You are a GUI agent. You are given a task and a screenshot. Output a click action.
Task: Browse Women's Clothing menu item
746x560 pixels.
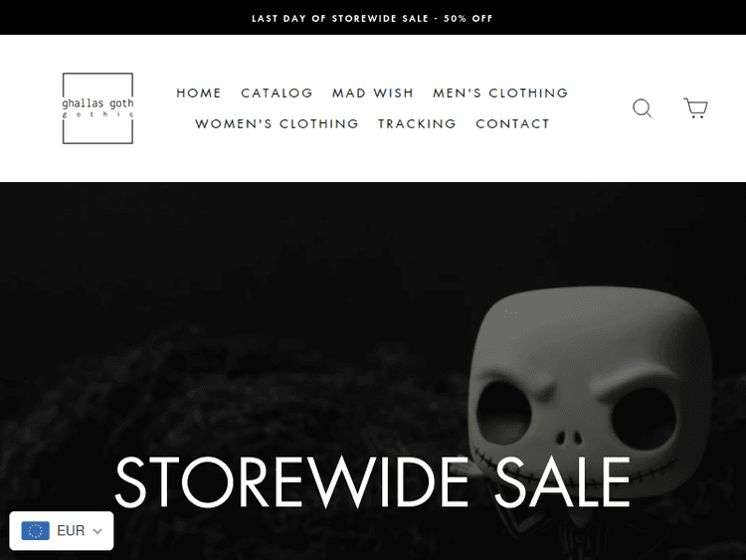pos(277,123)
